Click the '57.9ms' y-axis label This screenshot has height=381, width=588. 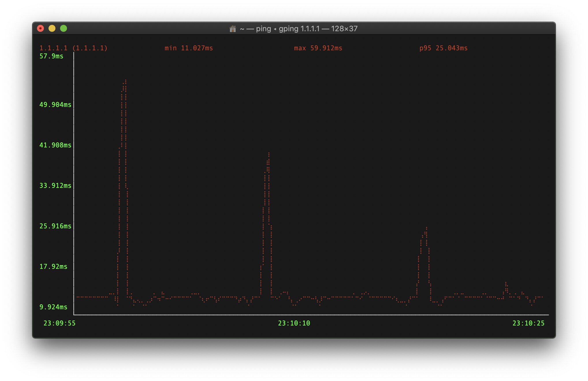tap(51, 56)
